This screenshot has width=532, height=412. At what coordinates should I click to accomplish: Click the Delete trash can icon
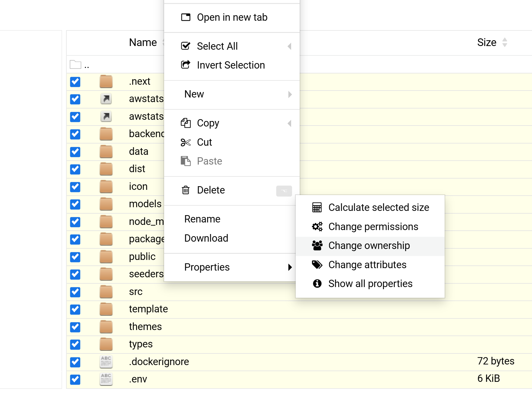click(186, 190)
